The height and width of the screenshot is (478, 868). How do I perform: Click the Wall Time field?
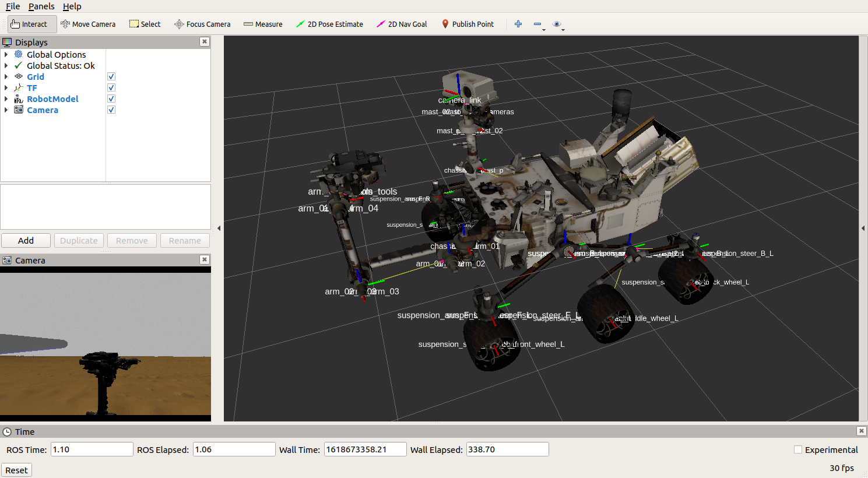click(365, 449)
